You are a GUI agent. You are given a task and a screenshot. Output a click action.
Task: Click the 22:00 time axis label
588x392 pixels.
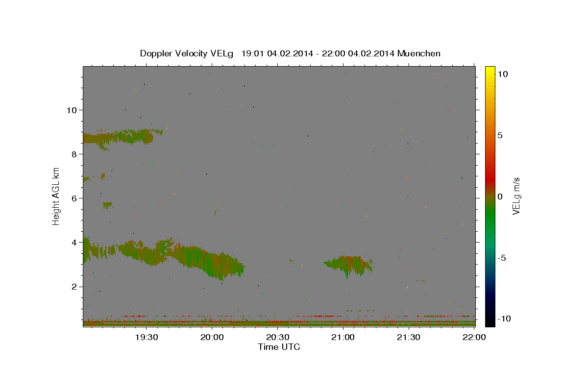pos(474,337)
